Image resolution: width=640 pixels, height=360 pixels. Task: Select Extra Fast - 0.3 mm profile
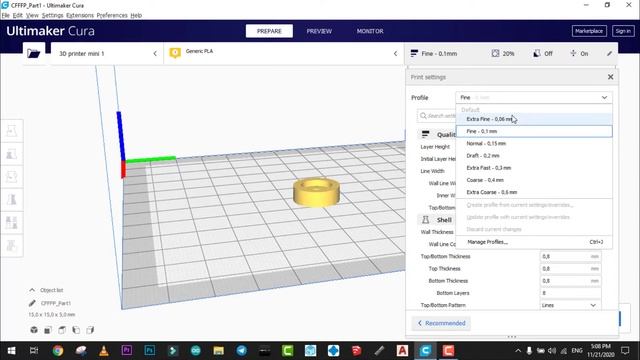point(534,168)
